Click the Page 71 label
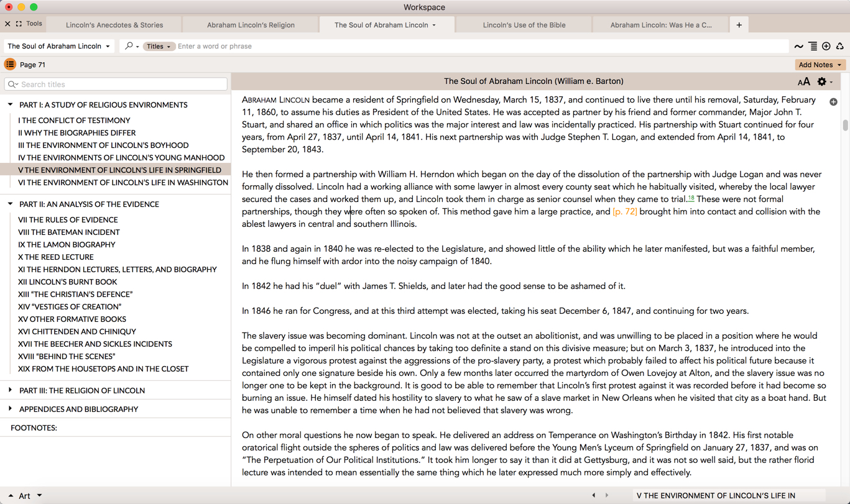 (32, 65)
